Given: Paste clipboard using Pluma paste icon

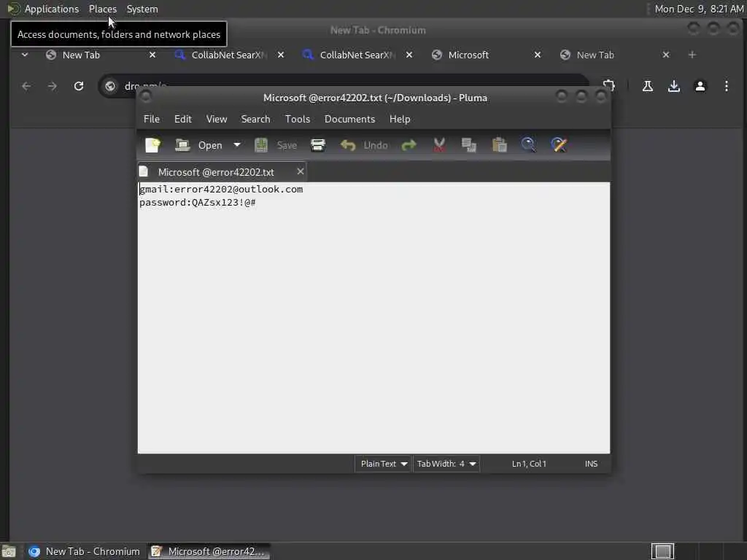Looking at the screenshot, I should point(499,145).
